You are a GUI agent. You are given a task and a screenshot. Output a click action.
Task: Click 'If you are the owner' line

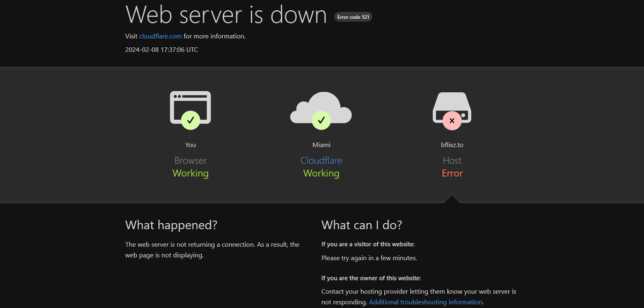point(371,278)
